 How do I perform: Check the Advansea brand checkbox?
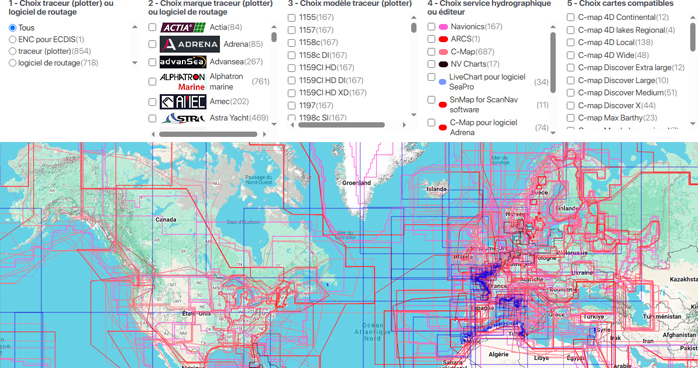152,62
